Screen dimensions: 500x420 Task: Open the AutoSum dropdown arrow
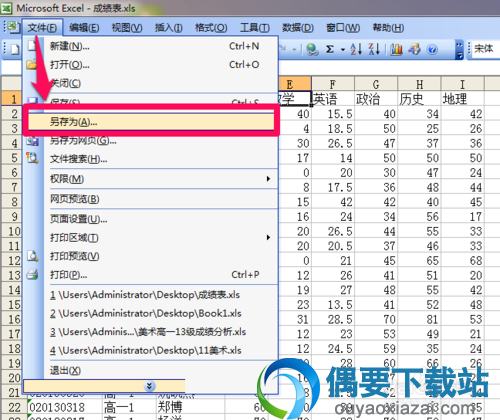343,50
